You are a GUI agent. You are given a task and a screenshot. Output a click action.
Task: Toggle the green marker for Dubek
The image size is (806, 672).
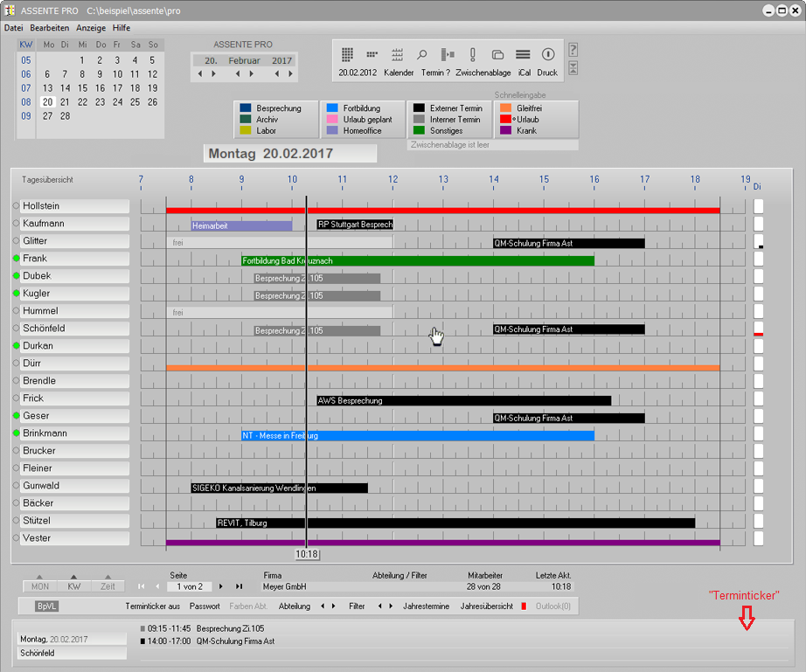click(x=16, y=276)
